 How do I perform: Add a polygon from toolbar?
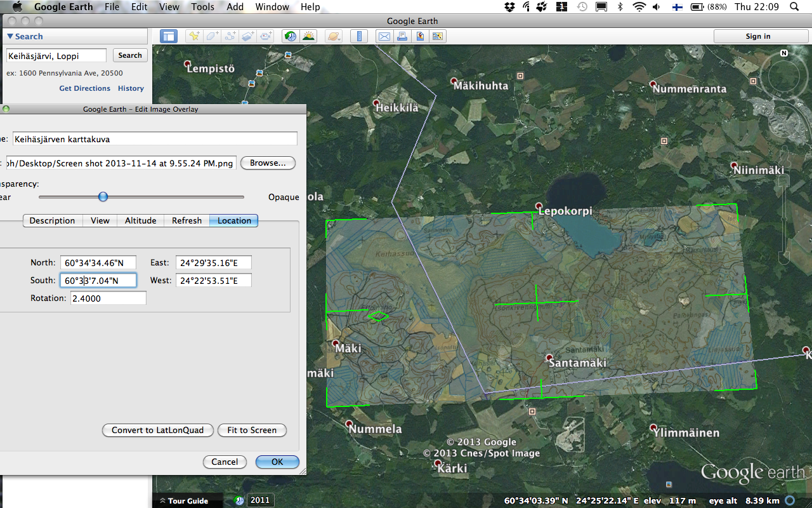[213, 36]
